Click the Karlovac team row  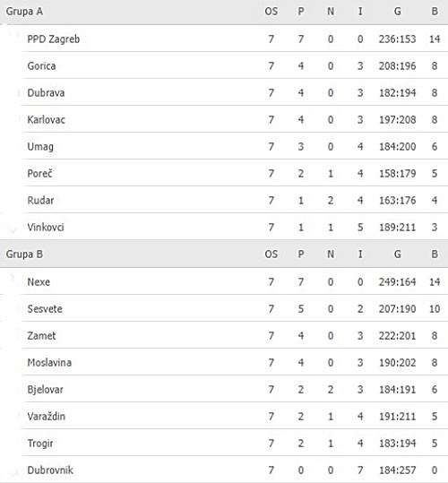coord(224,119)
